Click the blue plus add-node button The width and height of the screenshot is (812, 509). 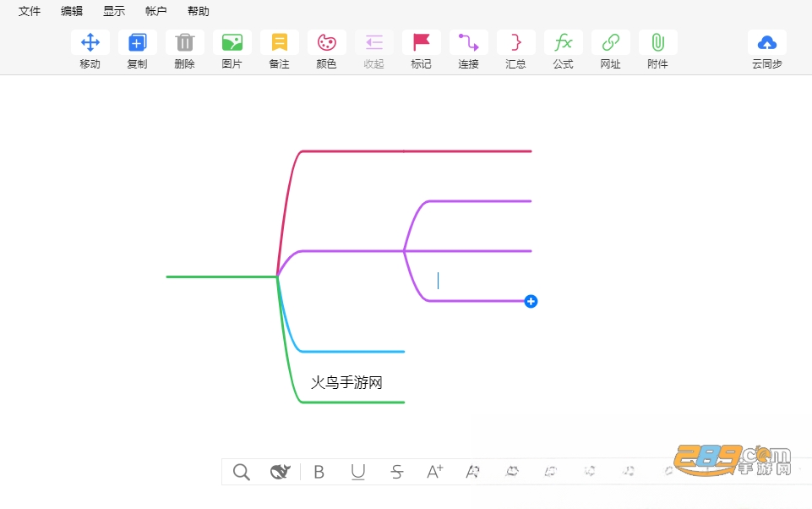(x=531, y=301)
